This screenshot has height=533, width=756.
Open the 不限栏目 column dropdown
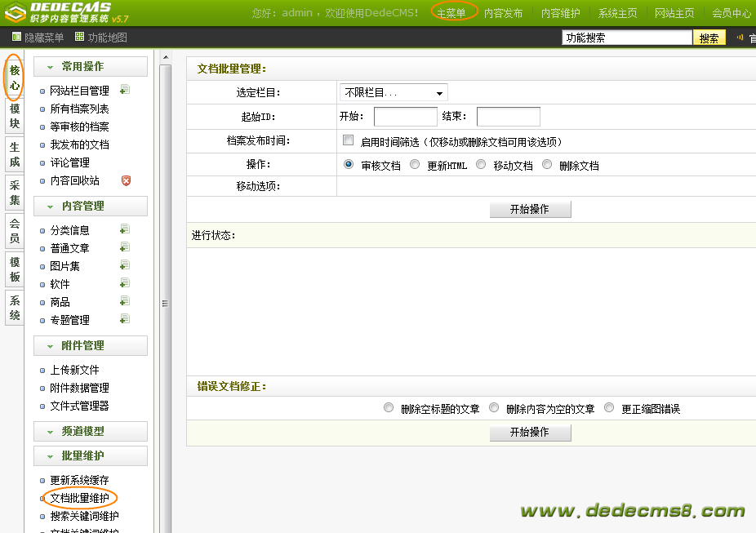point(394,93)
